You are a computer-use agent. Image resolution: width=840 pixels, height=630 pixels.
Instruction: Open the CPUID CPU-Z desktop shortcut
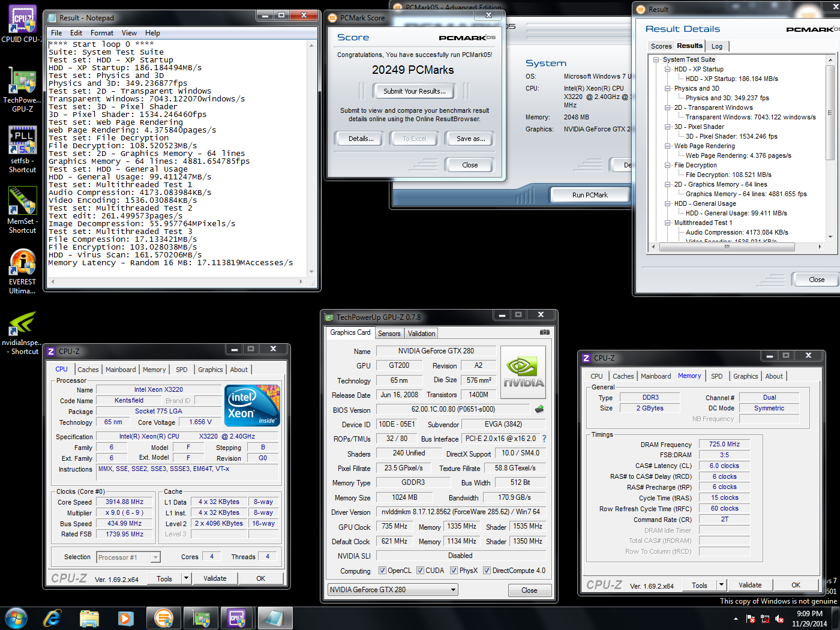coord(22,23)
